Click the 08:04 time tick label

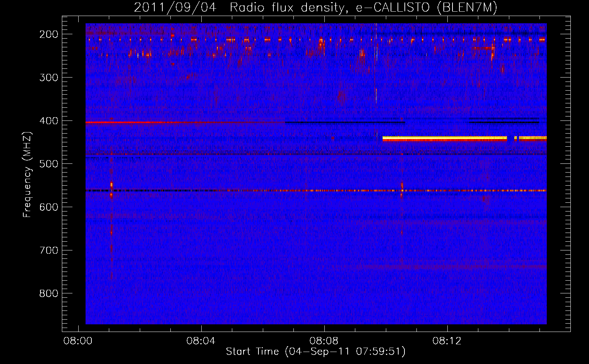pos(201,341)
